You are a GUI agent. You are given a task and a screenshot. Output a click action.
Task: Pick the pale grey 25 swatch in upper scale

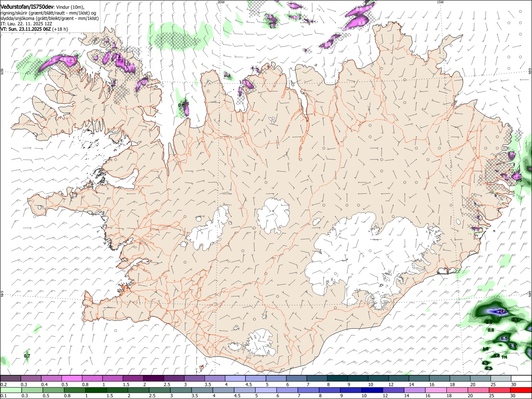coord(501,378)
